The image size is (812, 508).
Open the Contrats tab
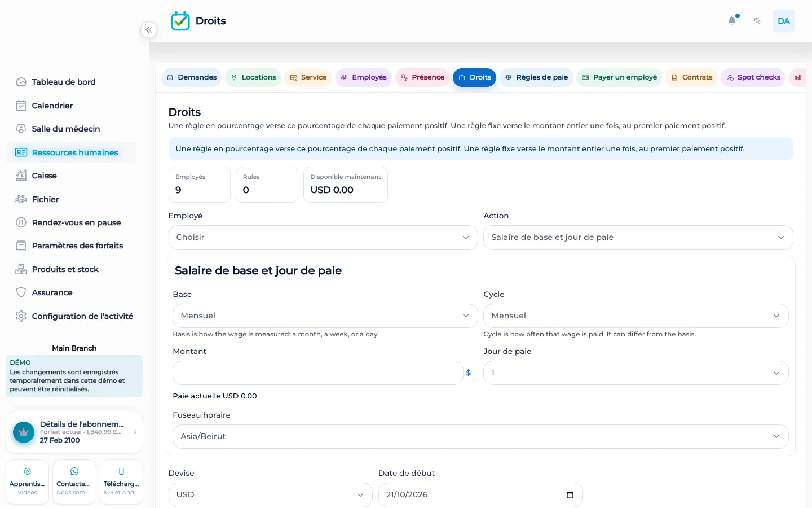coord(691,77)
